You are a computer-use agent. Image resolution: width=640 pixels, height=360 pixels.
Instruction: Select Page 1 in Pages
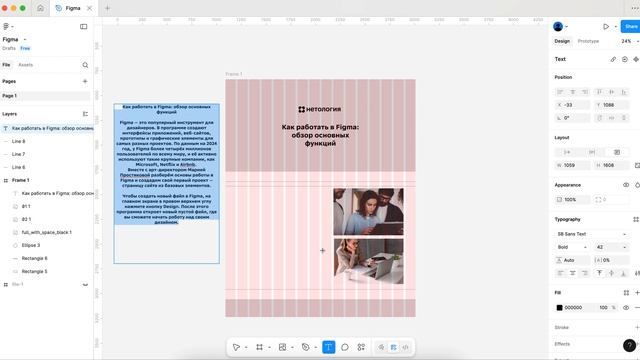(x=45, y=96)
